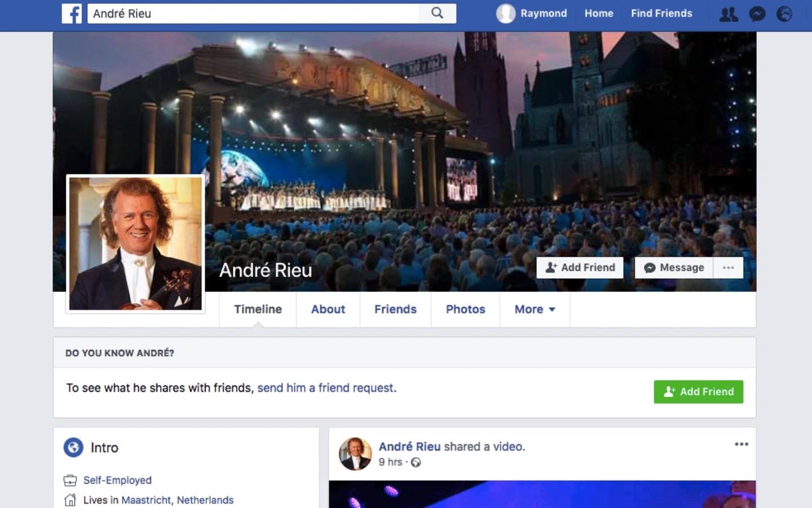Click the public audience globe icon on post
The width and height of the screenshot is (812, 508).
coord(416,462)
